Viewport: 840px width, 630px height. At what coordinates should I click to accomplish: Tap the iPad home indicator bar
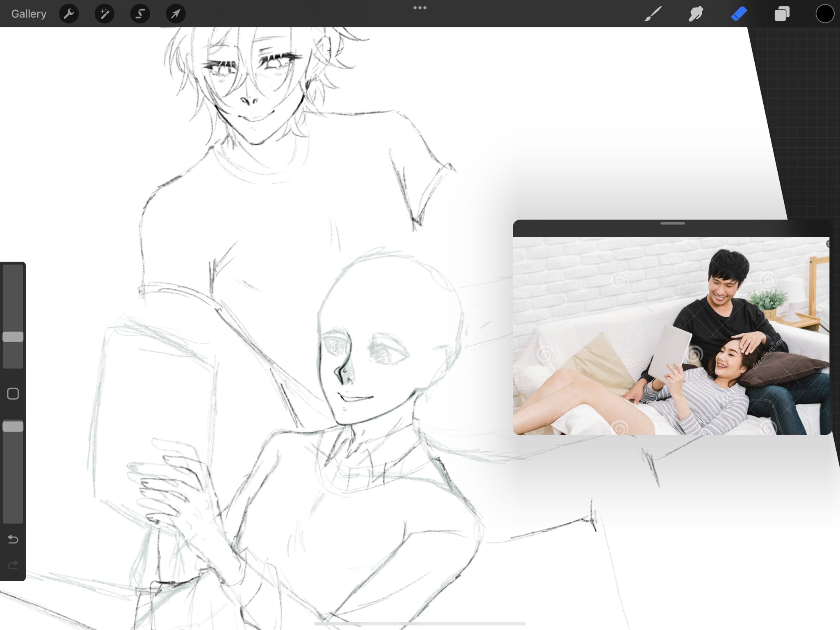coord(420,623)
